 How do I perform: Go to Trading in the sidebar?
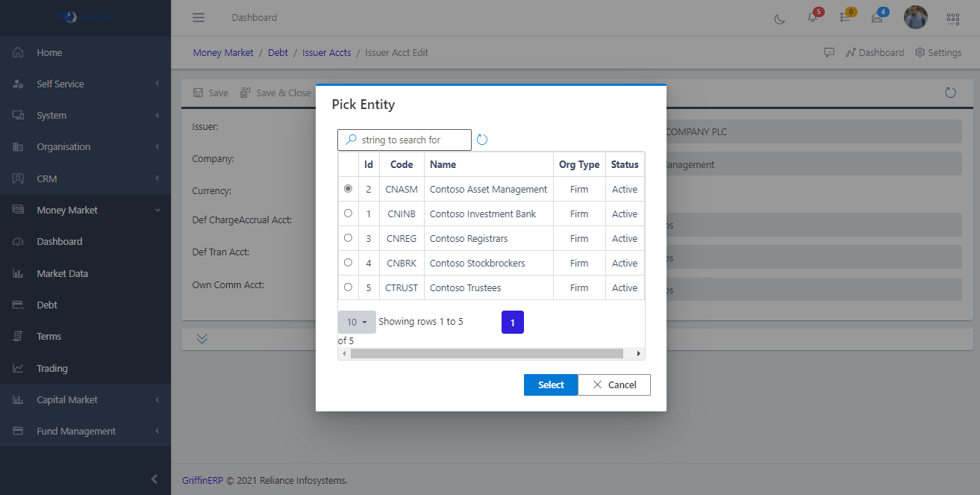52,369
